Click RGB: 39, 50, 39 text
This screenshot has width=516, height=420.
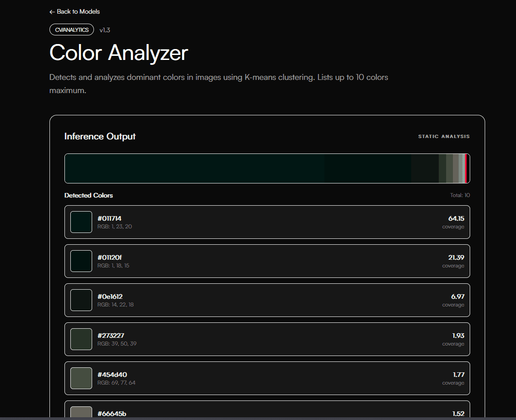tap(117, 343)
